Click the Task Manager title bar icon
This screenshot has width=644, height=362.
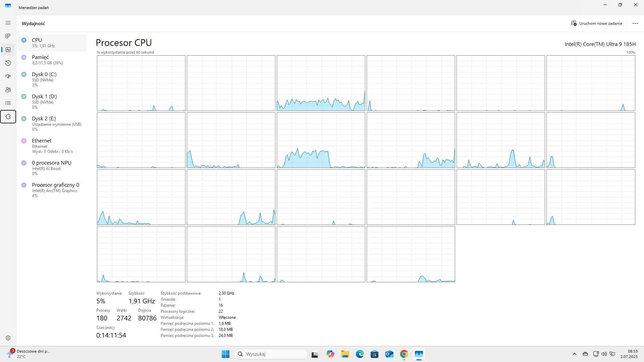coord(8,6)
